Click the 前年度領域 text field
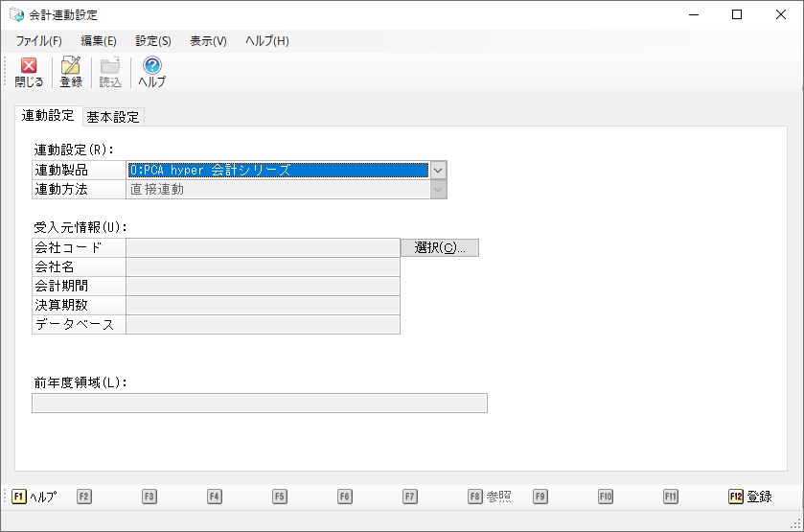The image size is (804, 532). tap(259, 404)
